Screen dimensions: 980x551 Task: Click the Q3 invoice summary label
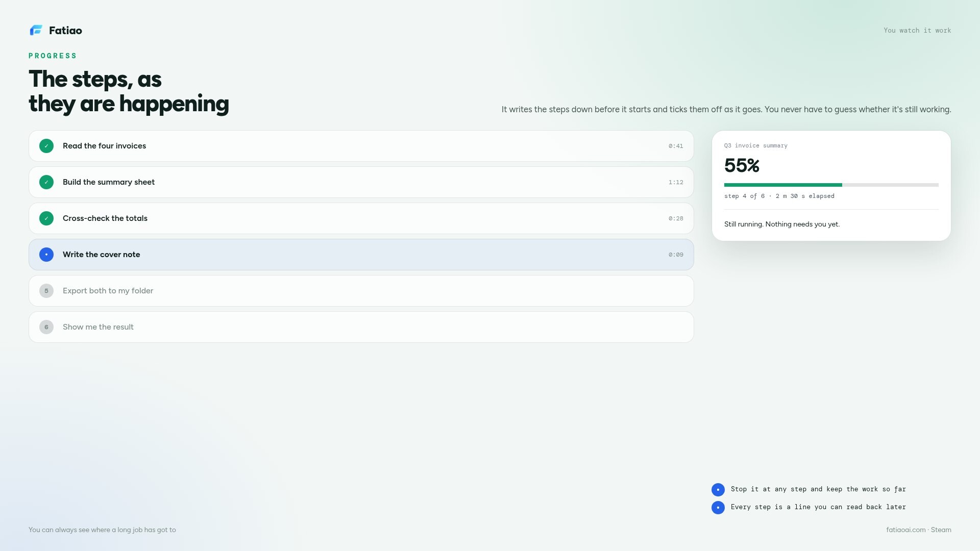pos(756,146)
